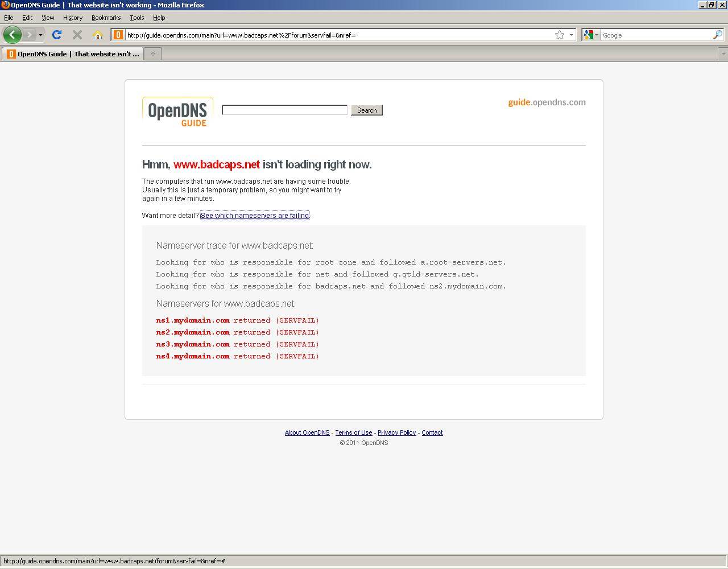Open the Privacy Policy link
The width and height of the screenshot is (728, 569).
(397, 432)
